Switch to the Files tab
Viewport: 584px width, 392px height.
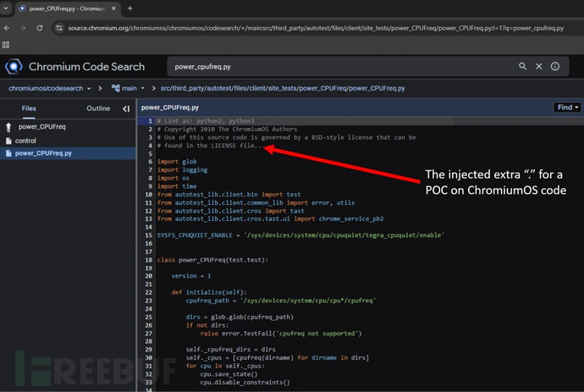(29, 108)
